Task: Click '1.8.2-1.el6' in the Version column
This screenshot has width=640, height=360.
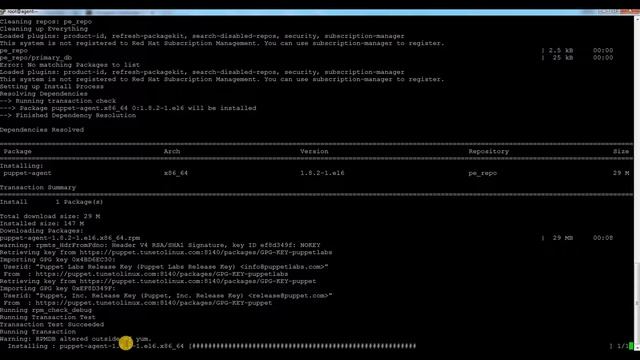Action: click(322, 173)
